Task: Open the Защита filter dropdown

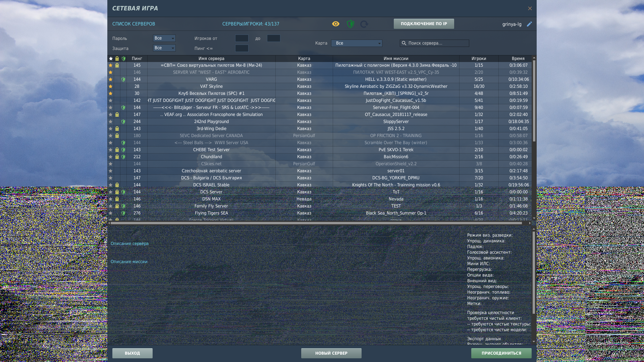Action: pyautogui.click(x=164, y=48)
